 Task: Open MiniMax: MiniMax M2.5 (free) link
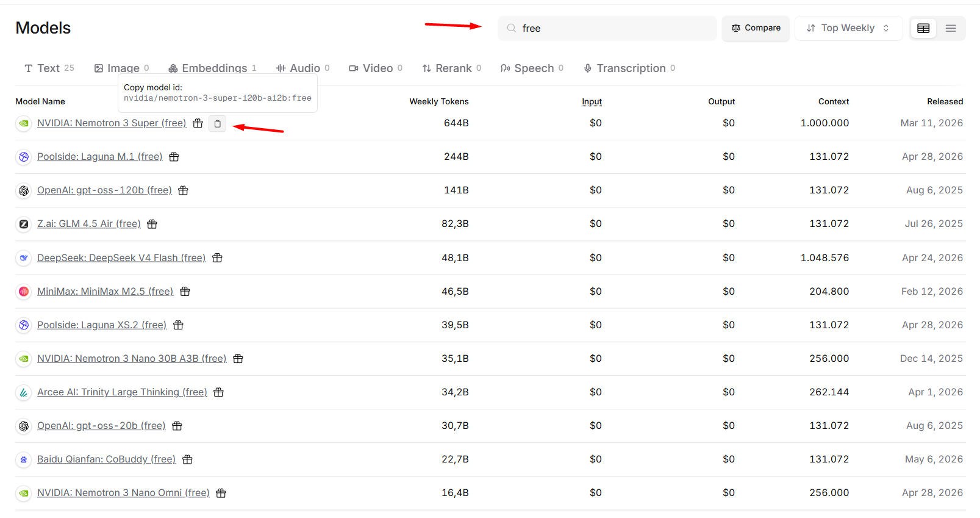(x=106, y=292)
